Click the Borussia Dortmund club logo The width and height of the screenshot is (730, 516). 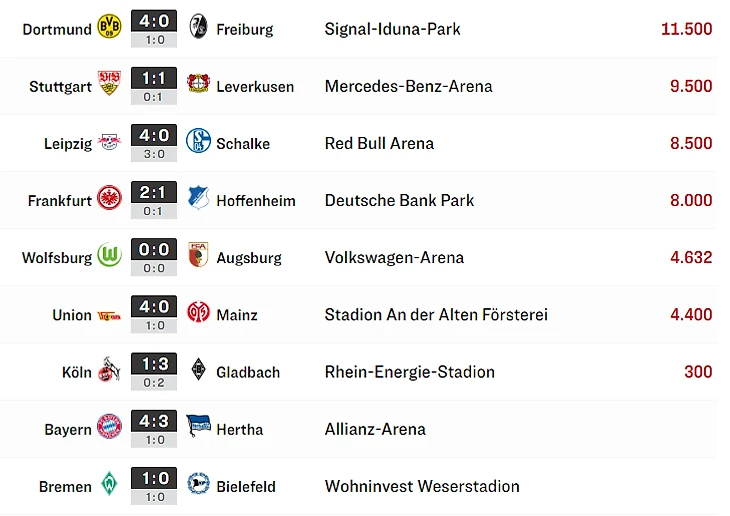coord(109,28)
